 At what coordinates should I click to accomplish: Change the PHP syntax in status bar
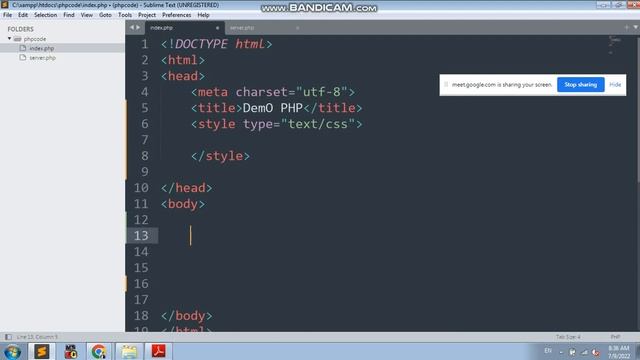point(615,337)
